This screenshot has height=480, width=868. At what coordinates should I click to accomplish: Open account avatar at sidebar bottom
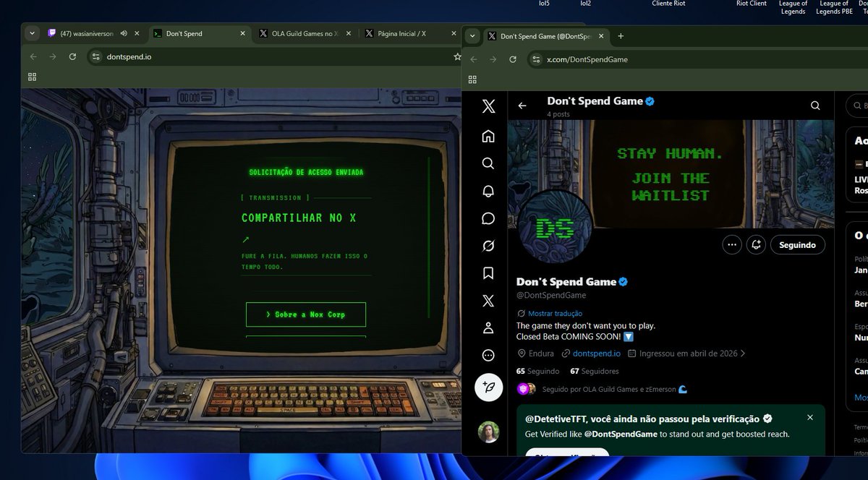click(x=488, y=432)
